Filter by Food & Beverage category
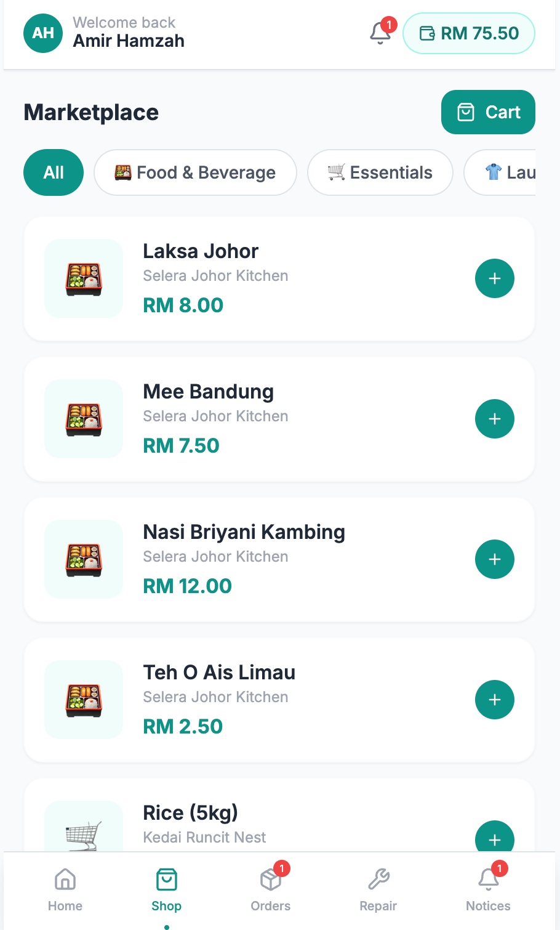The image size is (560, 930). (x=195, y=172)
